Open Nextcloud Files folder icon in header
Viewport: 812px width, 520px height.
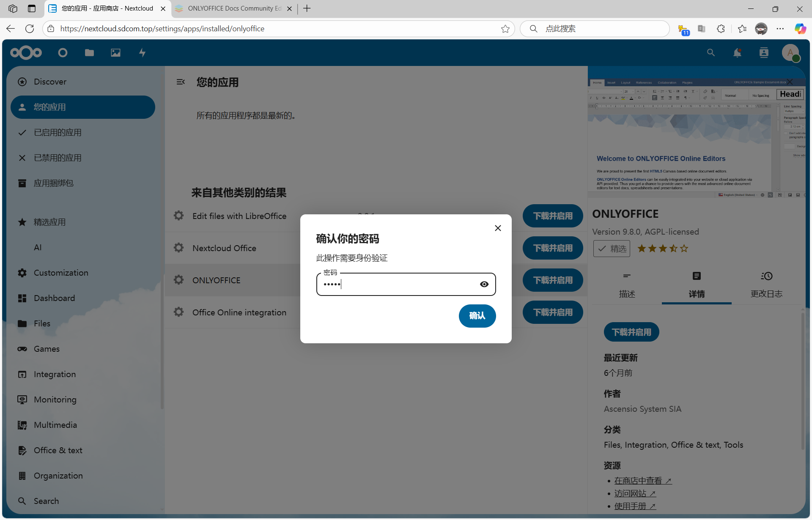click(89, 53)
